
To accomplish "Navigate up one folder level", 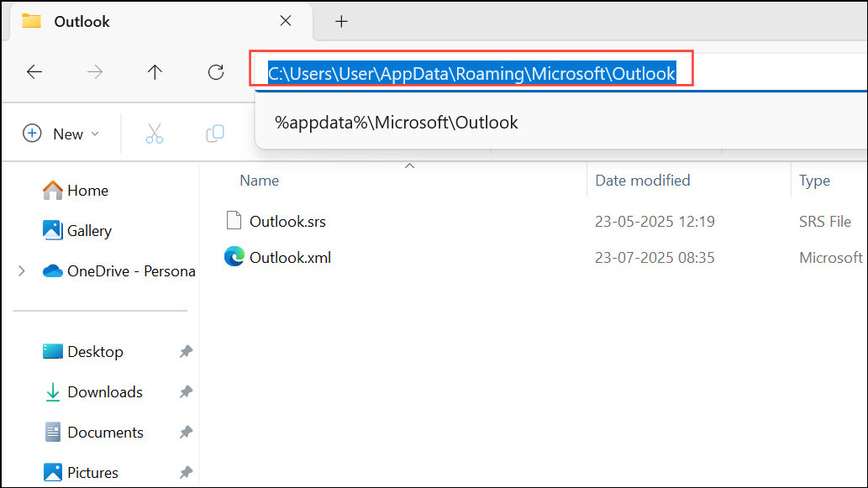I will (155, 72).
